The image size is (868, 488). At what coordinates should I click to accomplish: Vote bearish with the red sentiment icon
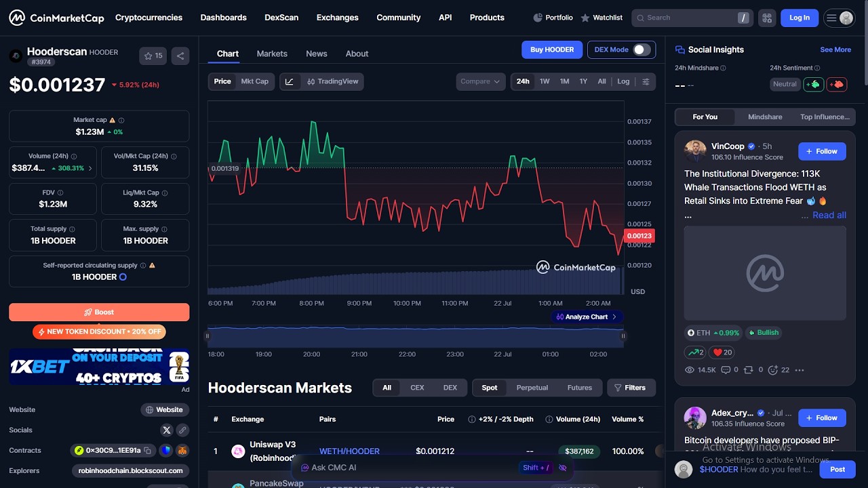[836, 84]
